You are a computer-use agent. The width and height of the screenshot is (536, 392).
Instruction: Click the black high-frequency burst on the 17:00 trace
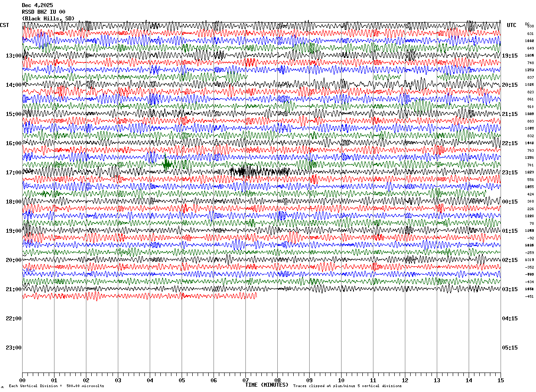point(259,172)
